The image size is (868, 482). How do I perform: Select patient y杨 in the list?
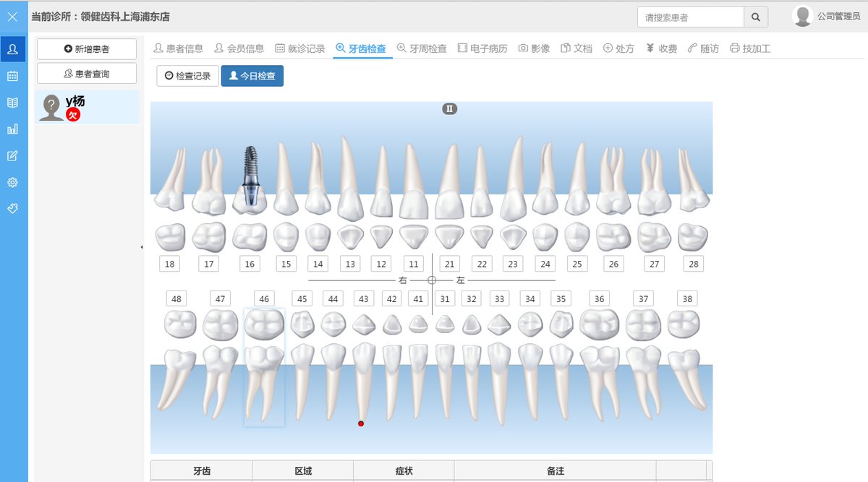tap(87, 107)
